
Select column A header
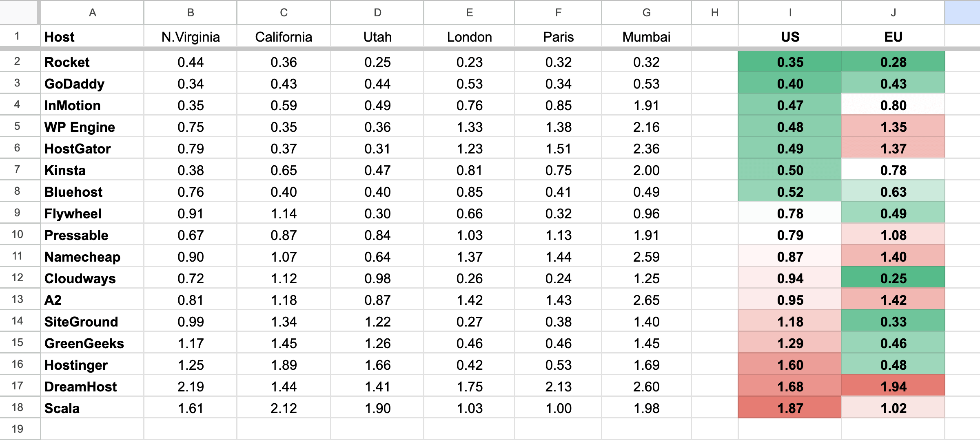tap(92, 13)
